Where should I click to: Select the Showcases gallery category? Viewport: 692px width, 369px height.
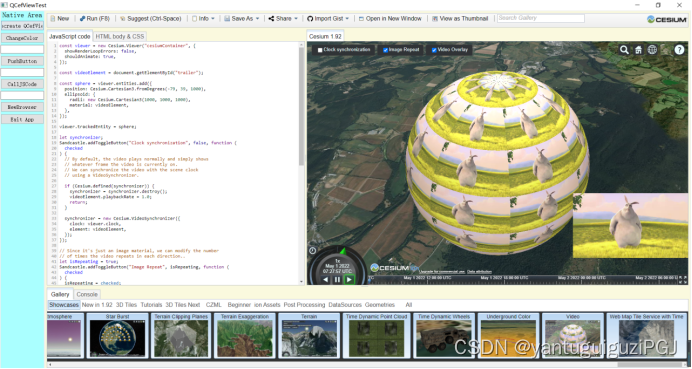64,305
